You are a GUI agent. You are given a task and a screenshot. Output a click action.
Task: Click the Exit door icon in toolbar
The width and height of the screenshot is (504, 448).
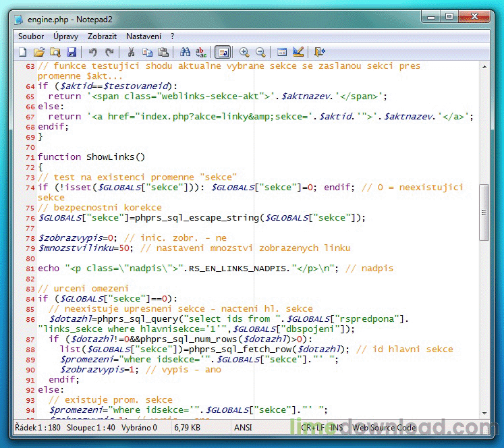pyautogui.click(x=320, y=52)
